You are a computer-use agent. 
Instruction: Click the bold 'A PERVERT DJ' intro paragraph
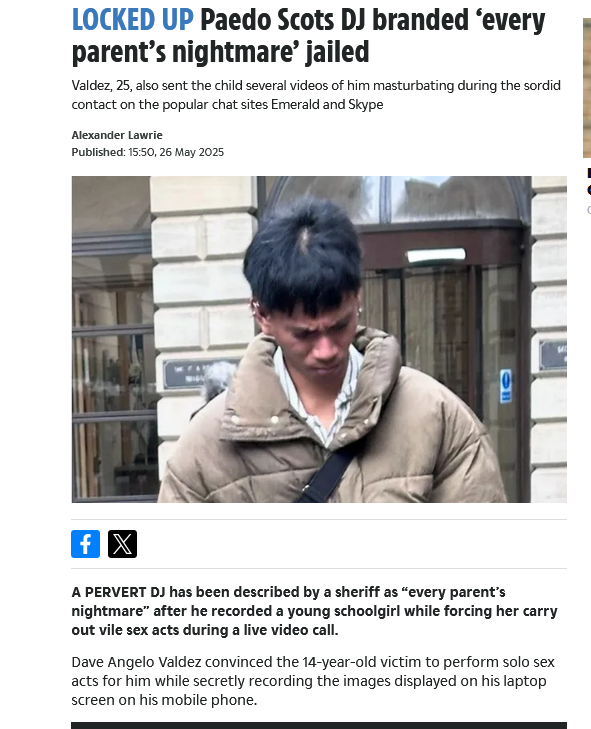click(x=314, y=611)
